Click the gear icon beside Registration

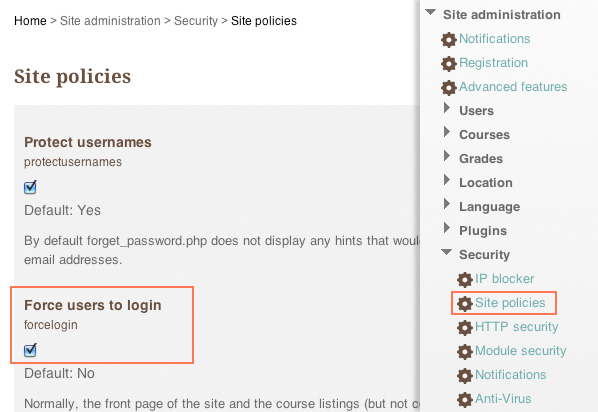pos(448,63)
